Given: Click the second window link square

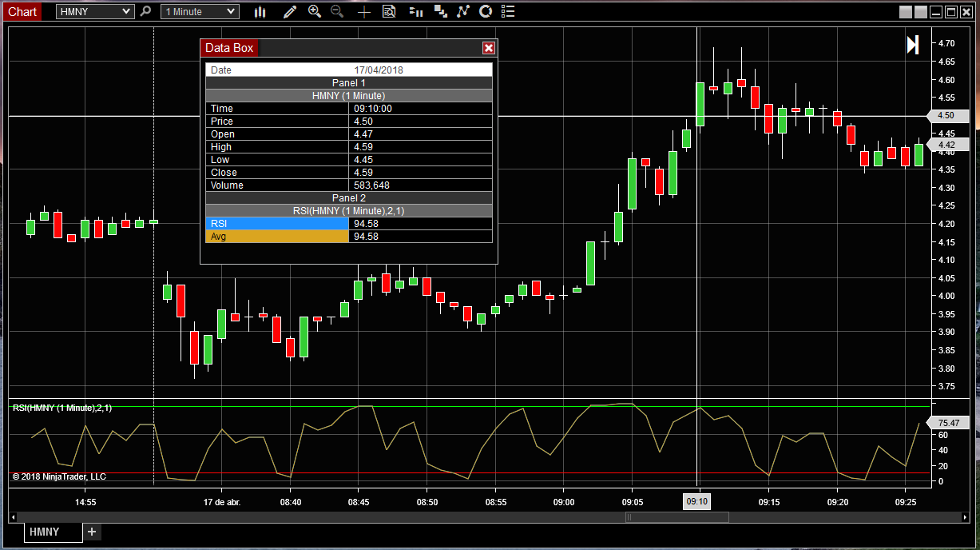Looking at the screenshot, I should pos(921,12).
